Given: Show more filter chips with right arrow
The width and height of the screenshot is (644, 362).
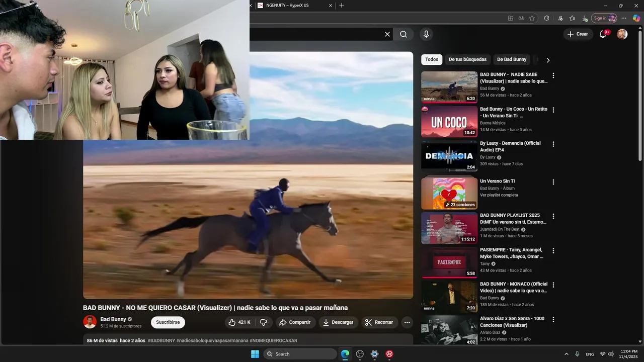Looking at the screenshot, I should [548, 60].
